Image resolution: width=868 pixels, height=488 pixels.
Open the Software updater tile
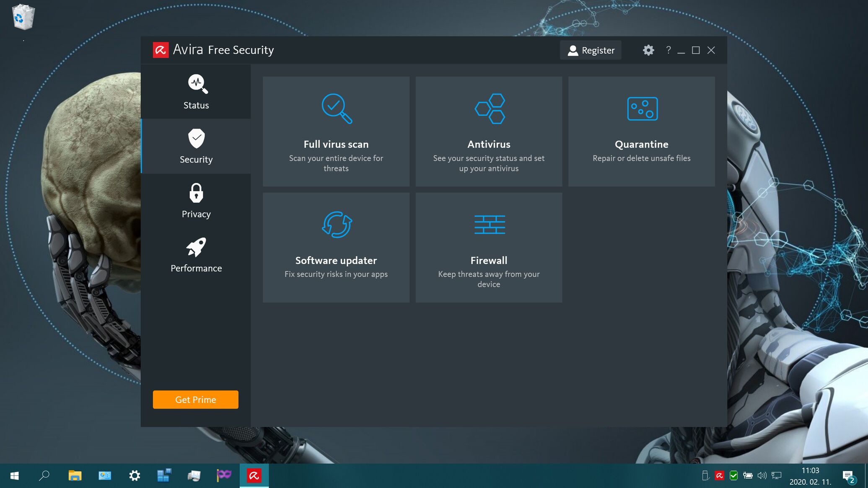(x=336, y=248)
